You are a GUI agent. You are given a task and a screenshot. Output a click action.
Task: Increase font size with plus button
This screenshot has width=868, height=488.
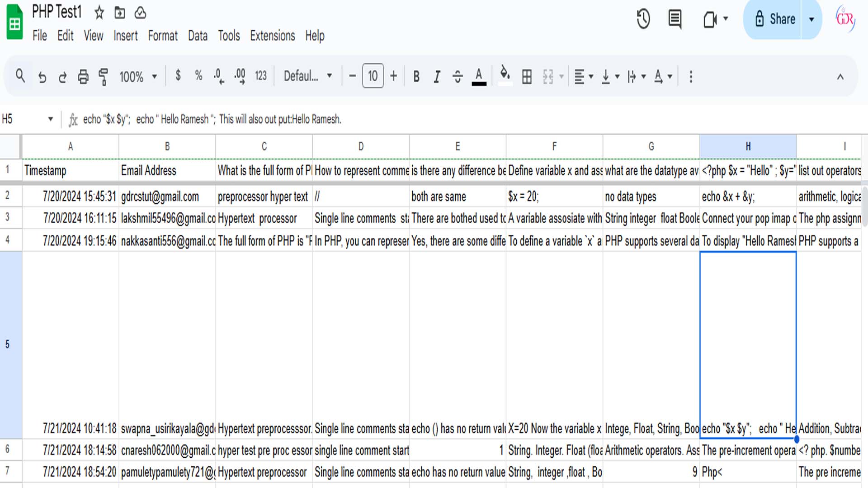pos(393,76)
